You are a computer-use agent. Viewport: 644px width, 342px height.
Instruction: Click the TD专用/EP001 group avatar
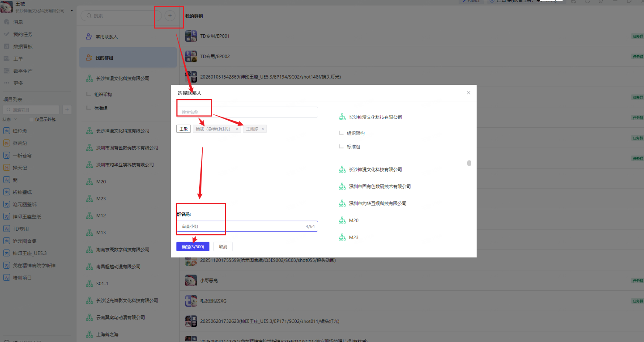point(191,36)
